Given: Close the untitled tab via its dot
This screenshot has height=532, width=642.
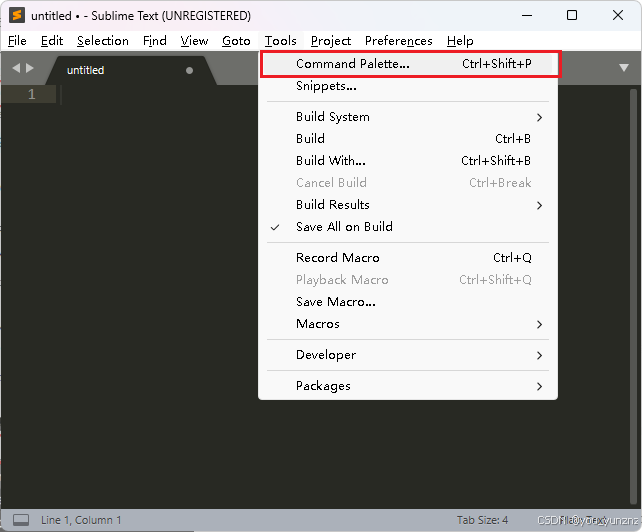Looking at the screenshot, I should coord(189,70).
